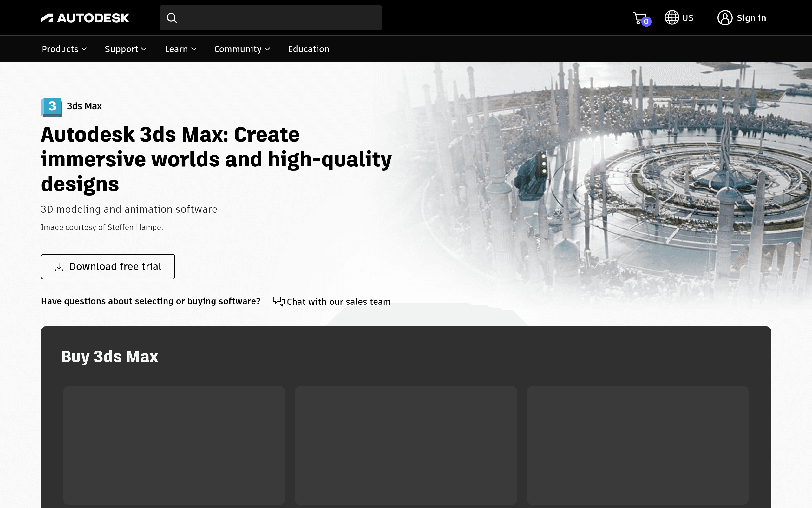Click the 'Buy 3ds Max' heading

point(110,357)
